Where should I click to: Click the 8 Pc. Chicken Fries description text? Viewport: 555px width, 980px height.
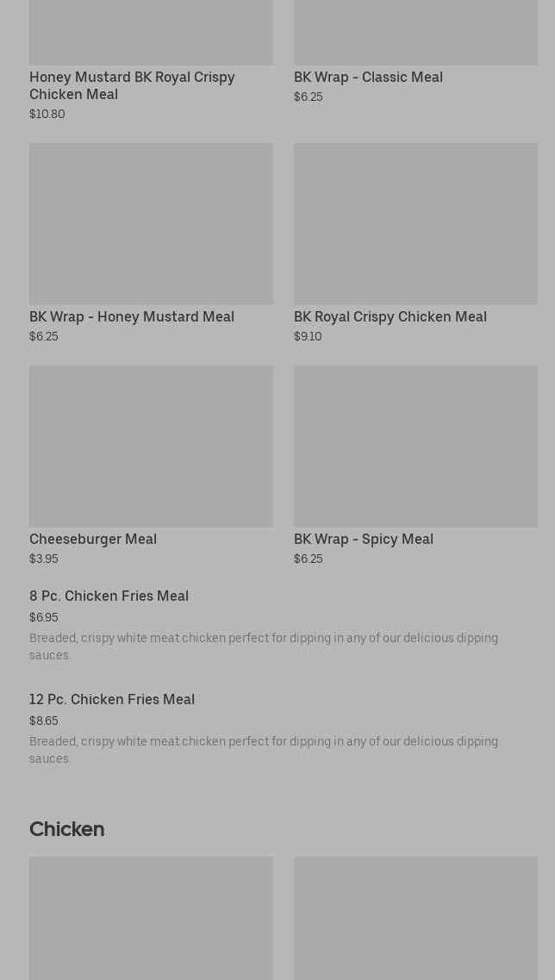point(263,646)
